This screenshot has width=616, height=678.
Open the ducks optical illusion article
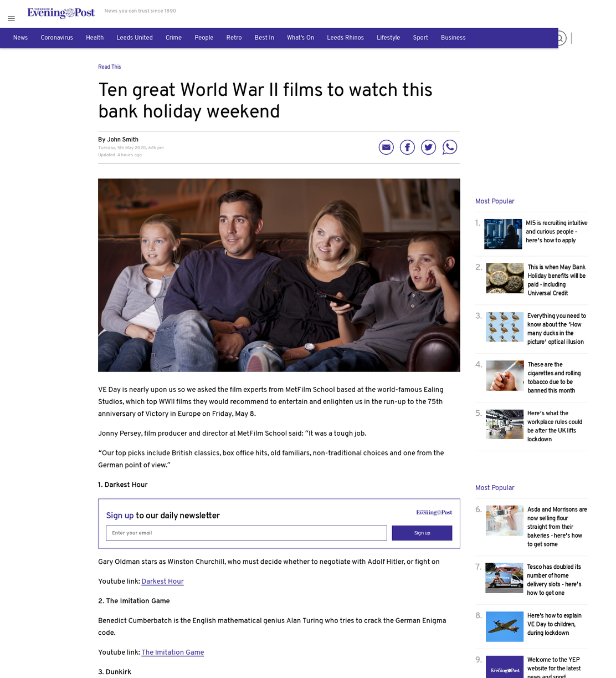tap(557, 329)
